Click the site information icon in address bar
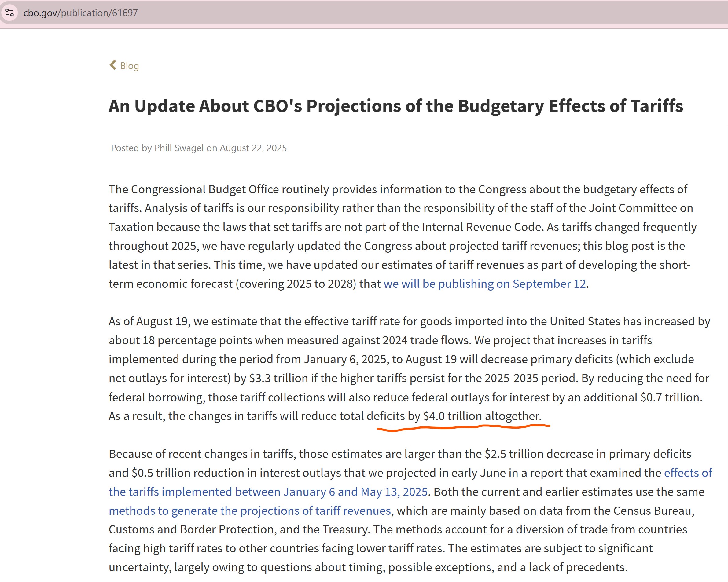This screenshot has height=582, width=728. [x=9, y=13]
